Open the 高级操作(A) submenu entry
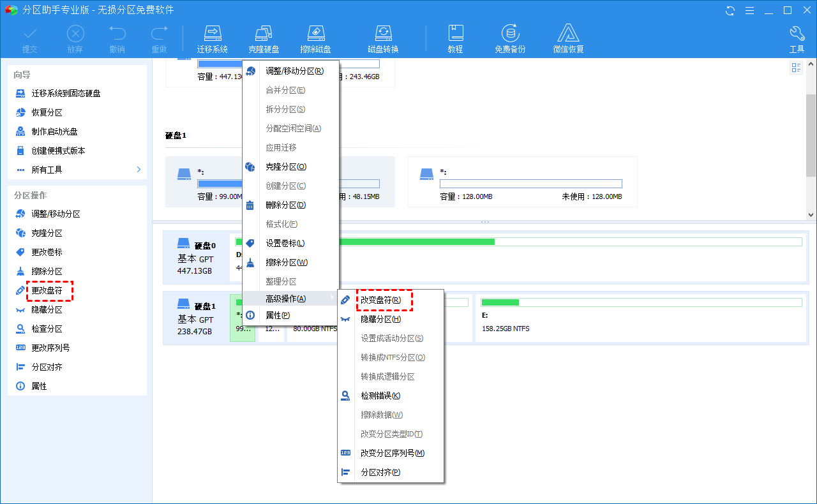Viewport: 817px width, 504px height. click(290, 299)
